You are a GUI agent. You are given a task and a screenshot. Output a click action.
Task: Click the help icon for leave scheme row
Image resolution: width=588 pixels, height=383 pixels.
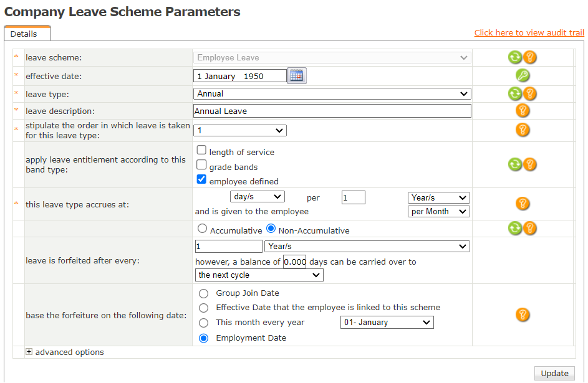(x=530, y=58)
